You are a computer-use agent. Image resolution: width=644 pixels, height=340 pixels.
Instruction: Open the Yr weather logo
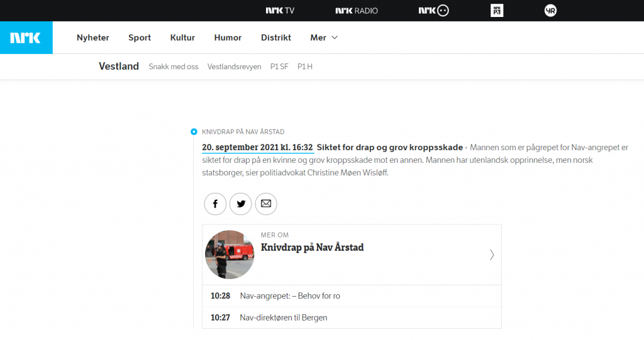click(x=550, y=11)
